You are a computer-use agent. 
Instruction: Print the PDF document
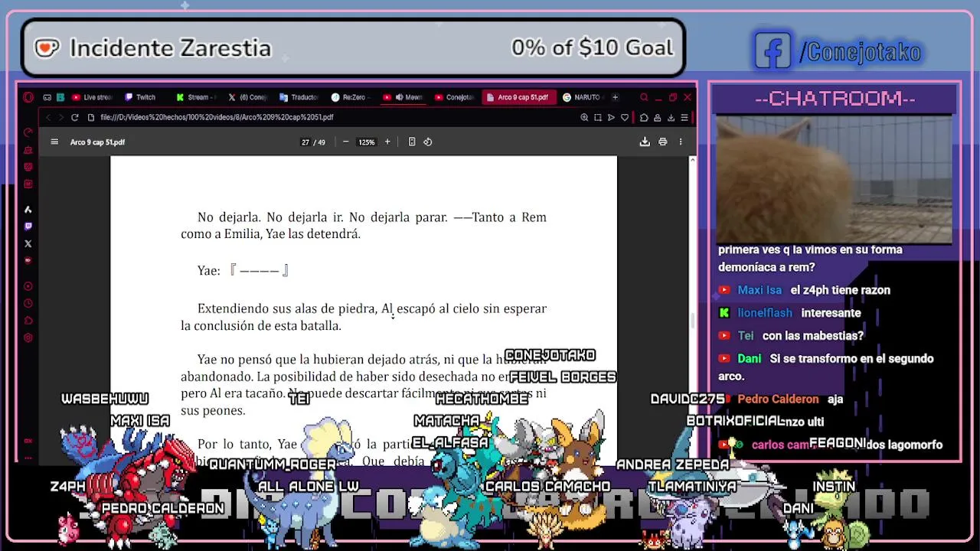pos(663,142)
